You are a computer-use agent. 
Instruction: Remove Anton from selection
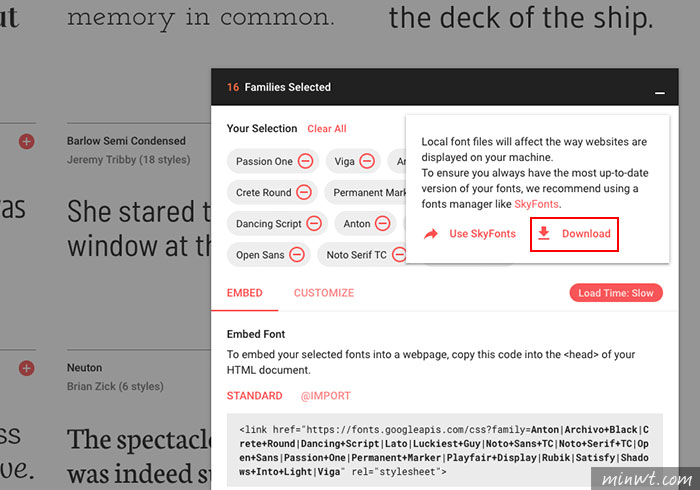point(383,224)
